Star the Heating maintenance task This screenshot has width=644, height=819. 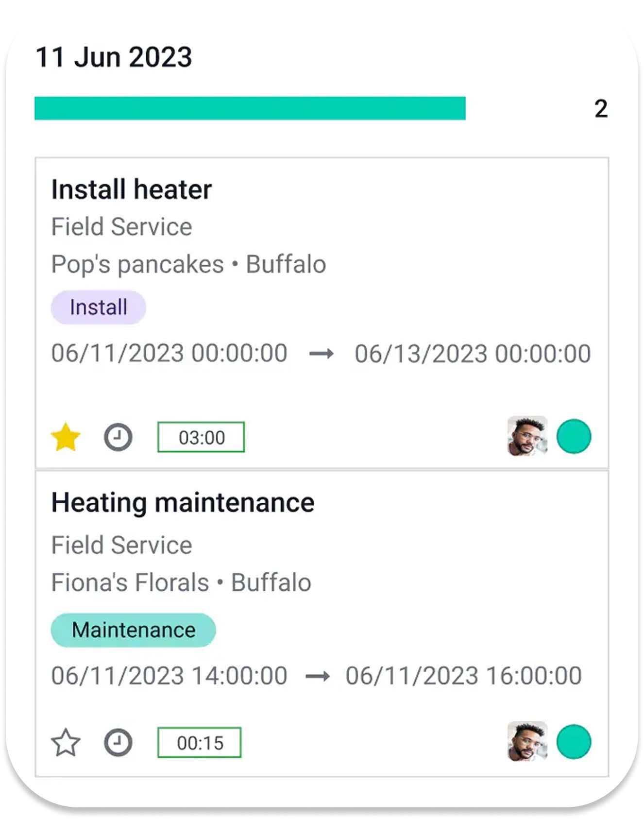pyautogui.click(x=66, y=743)
